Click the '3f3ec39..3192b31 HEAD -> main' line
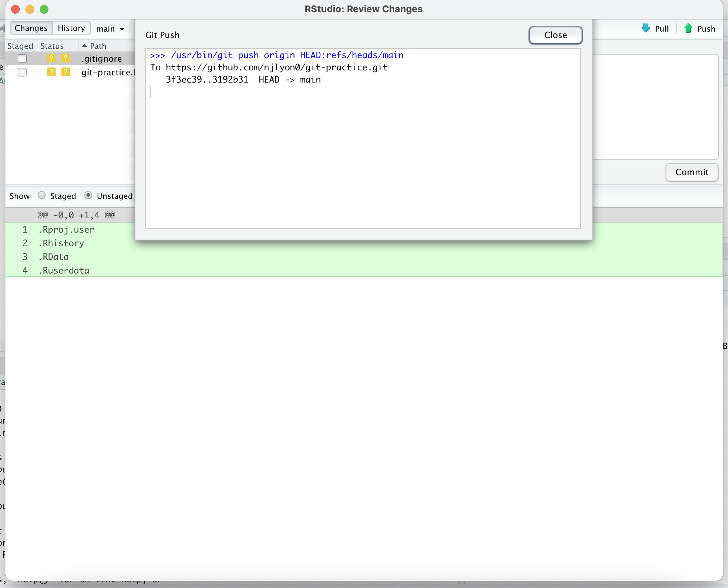This screenshot has width=728, height=588. pyautogui.click(x=243, y=79)
